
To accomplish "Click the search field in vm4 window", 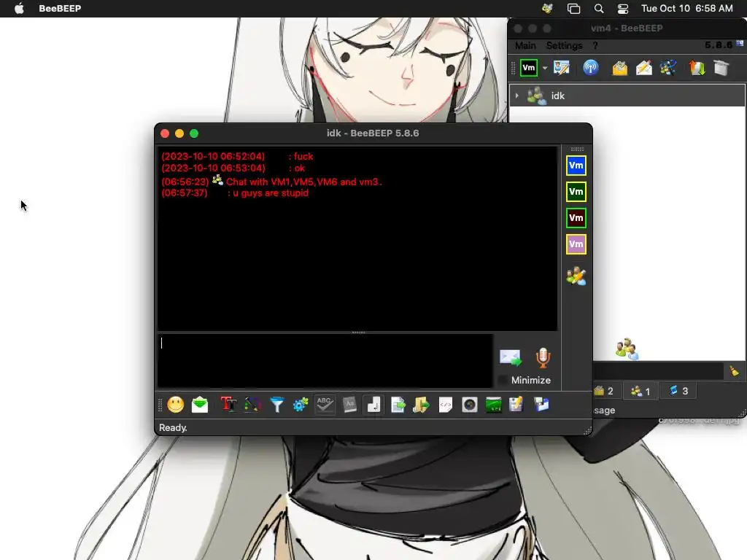I will click(657, 371).
